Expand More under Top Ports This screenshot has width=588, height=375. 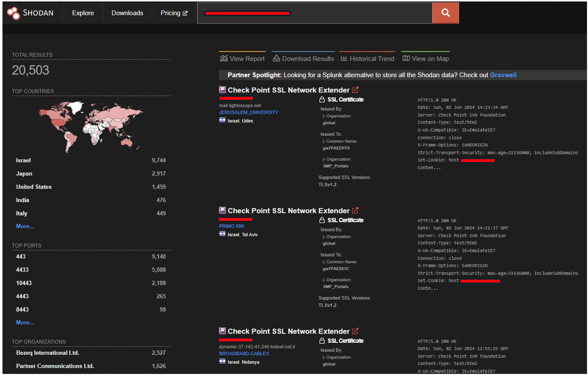click(25, 323)
